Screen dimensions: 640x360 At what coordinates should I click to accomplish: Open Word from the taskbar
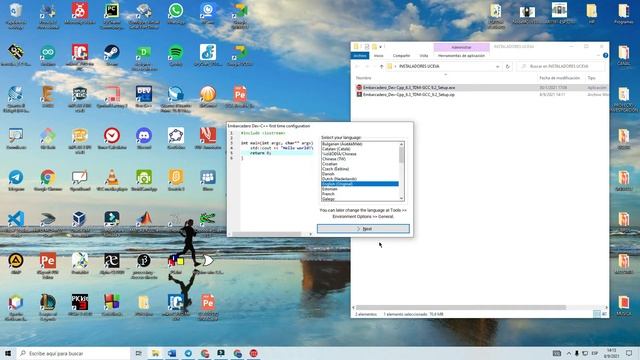point(172,353)
